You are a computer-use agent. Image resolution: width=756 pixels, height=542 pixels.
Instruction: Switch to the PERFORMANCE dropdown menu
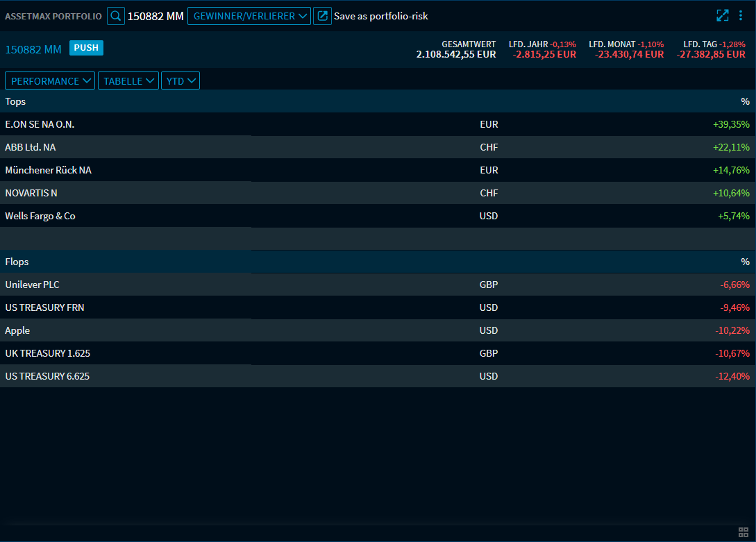coord(49,81)
